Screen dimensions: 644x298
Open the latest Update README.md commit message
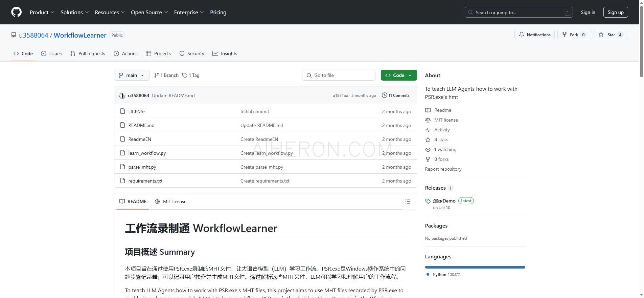[173, 95]
